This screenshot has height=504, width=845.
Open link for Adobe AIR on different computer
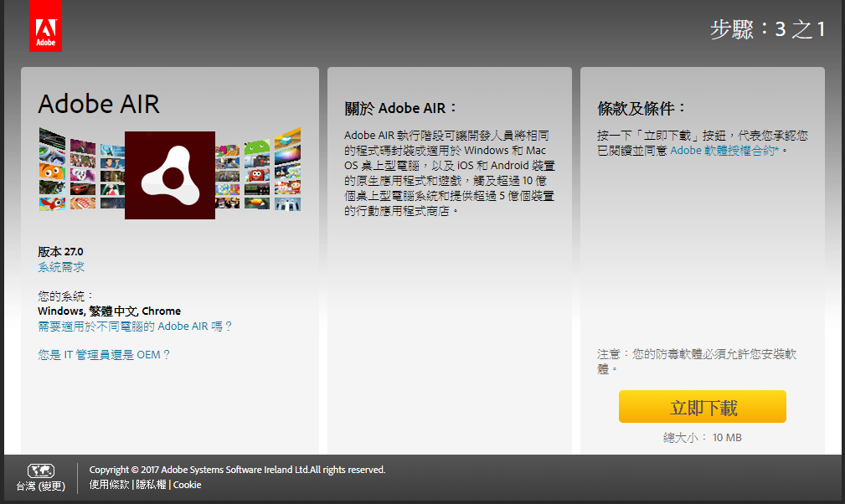(x=135, y=326)
